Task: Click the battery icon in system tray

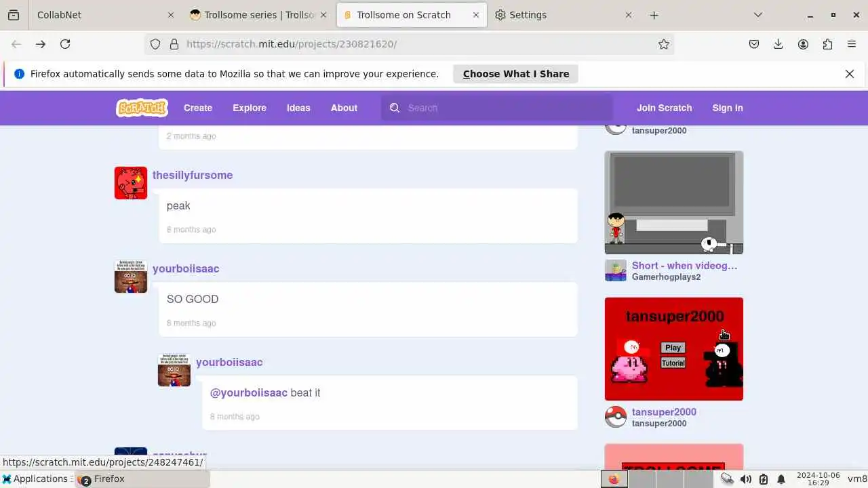Action: pyautogui.click(x=764, y=479)
